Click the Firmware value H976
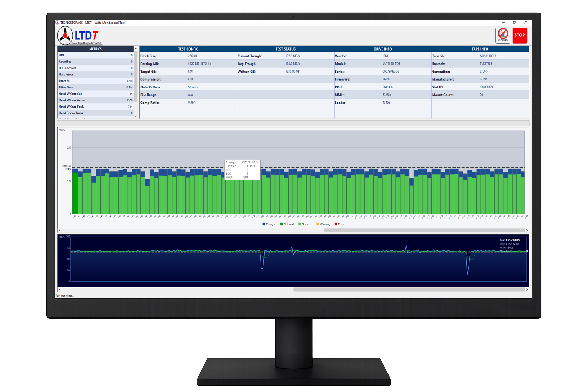Image resolution: width=588 pixels, height=392 pixels. [386, 79]
